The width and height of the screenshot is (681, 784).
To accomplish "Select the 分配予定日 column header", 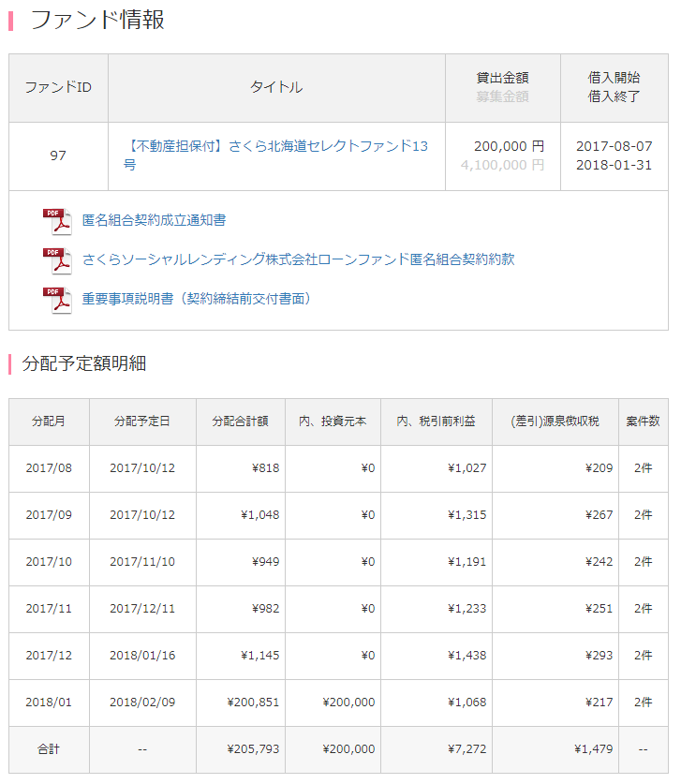I will pos(142,422).
